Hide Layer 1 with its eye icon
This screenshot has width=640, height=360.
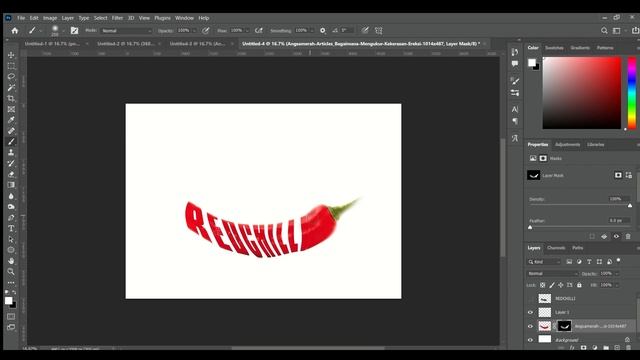point(531,312)
